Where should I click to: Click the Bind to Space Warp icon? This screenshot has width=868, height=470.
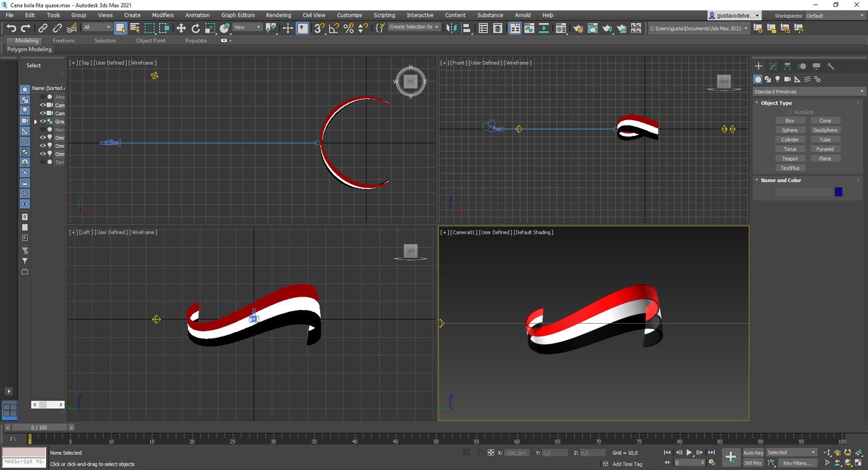[72, 28]
